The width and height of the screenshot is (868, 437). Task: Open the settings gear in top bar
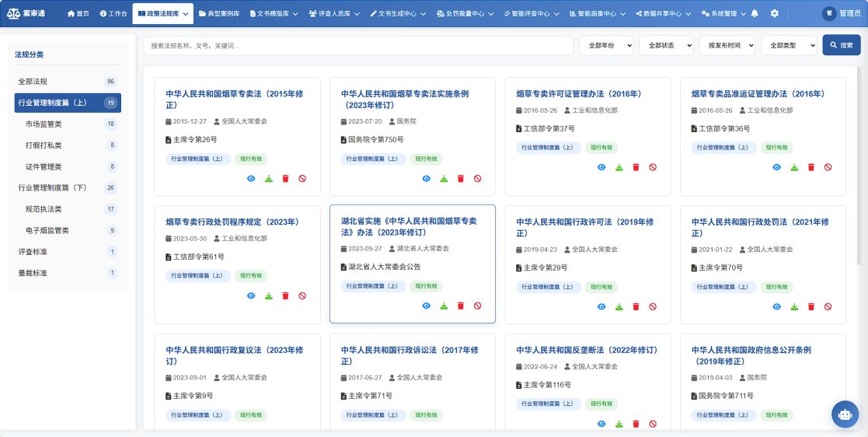(x=774, y=14)
